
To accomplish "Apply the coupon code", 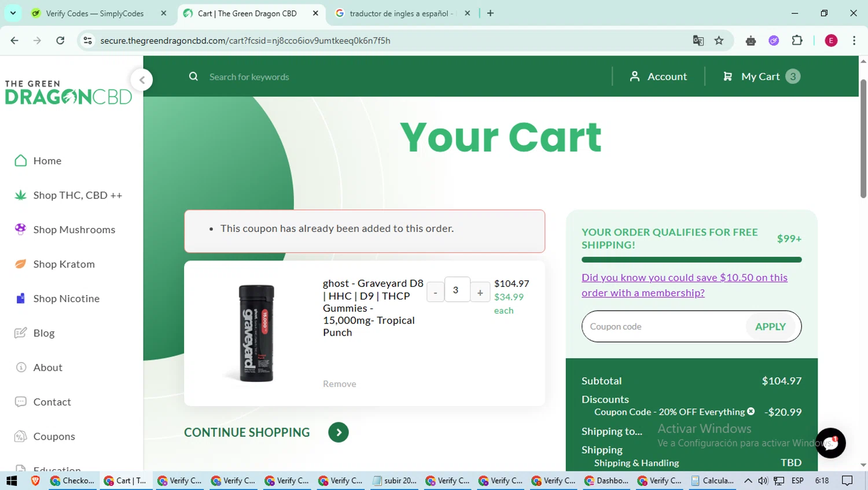I will click(770, 327).
